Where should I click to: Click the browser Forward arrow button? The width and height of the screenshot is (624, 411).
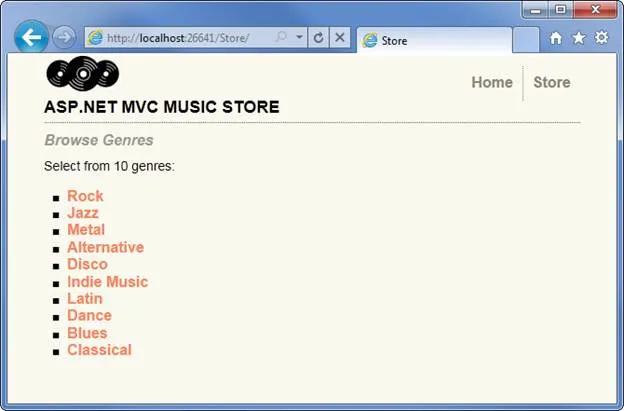pyautogui.click(x=64, y=38)
